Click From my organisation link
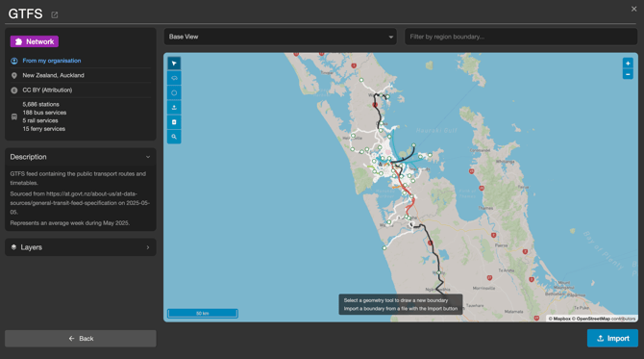This screenshot has width=644, height=359. coord(52,61)
